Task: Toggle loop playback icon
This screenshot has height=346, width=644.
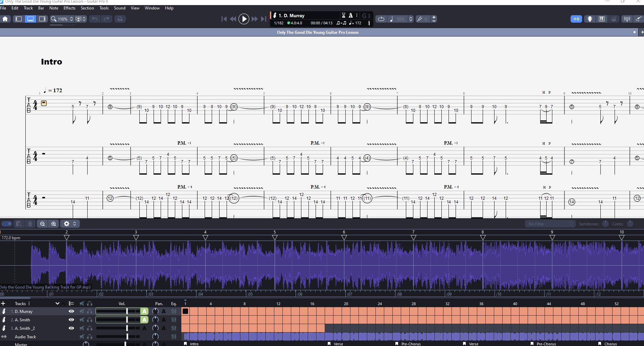Action: tap(381, 19)
